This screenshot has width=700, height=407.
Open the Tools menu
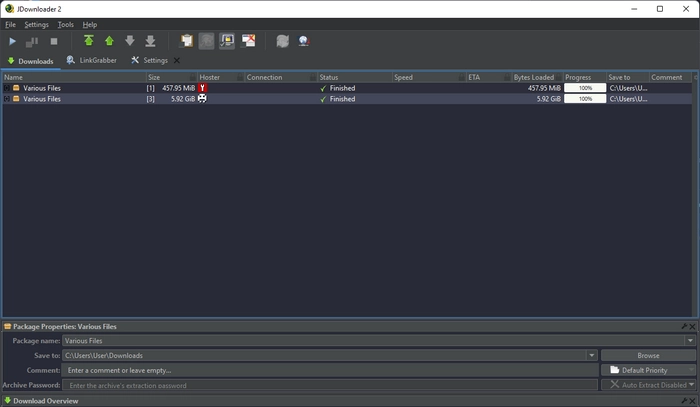[x=66, y=25]
